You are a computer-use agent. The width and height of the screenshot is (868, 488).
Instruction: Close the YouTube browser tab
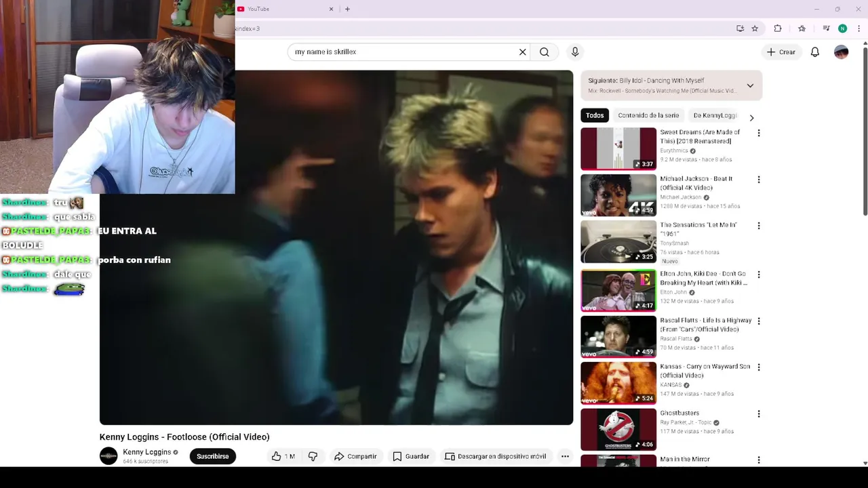click(331, 9)
